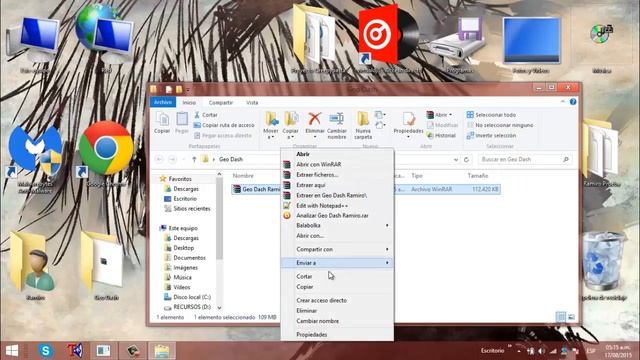640x360 pixels.
Task: Choose Extraer en Geo Dash Ramiro\
Action: pos(337,195)
